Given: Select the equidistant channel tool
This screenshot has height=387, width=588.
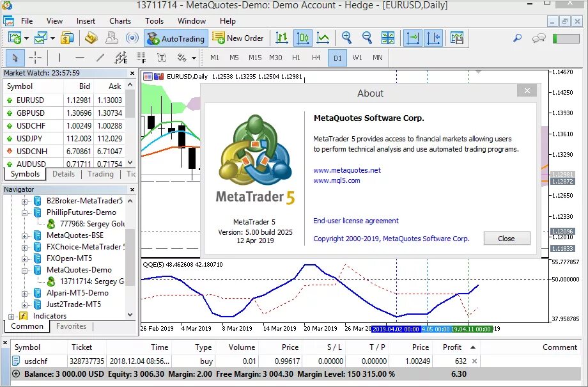Looking at the screenshot, I should (x=121, y=58).
